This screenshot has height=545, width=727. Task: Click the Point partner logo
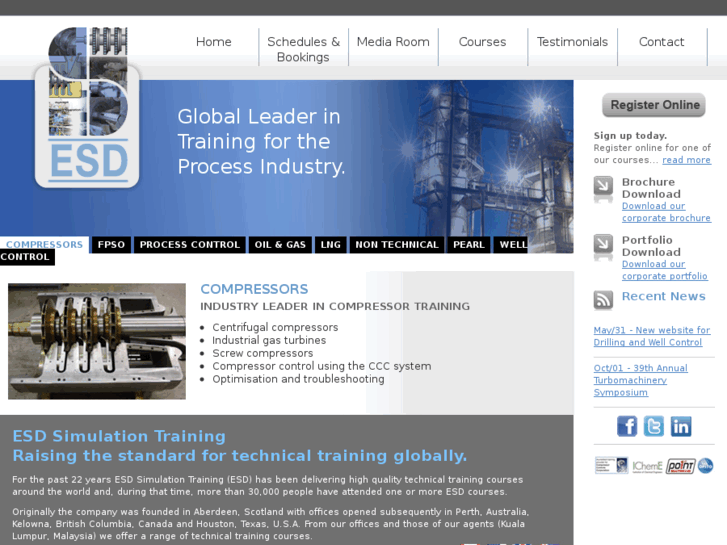point(681,466)
